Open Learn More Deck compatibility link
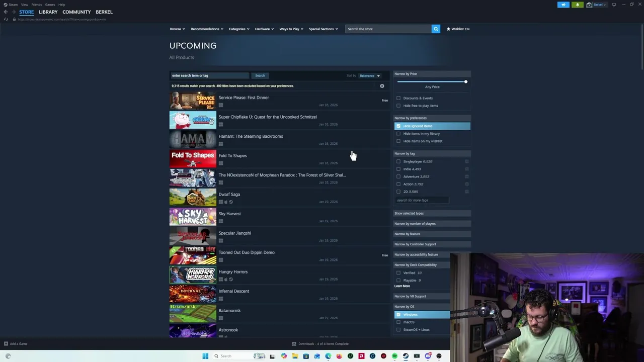This screenshot has height=362, width=644. pos(402,286)
